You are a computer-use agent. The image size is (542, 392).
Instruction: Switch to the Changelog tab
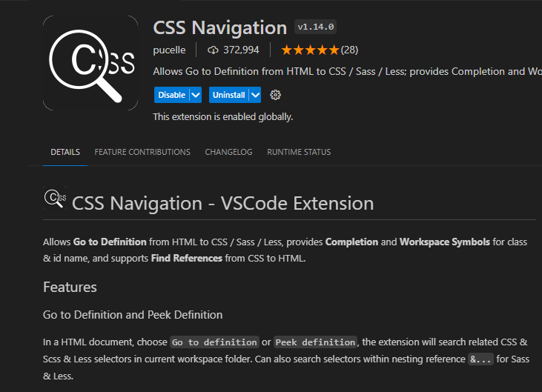click(x=228, y=152)
